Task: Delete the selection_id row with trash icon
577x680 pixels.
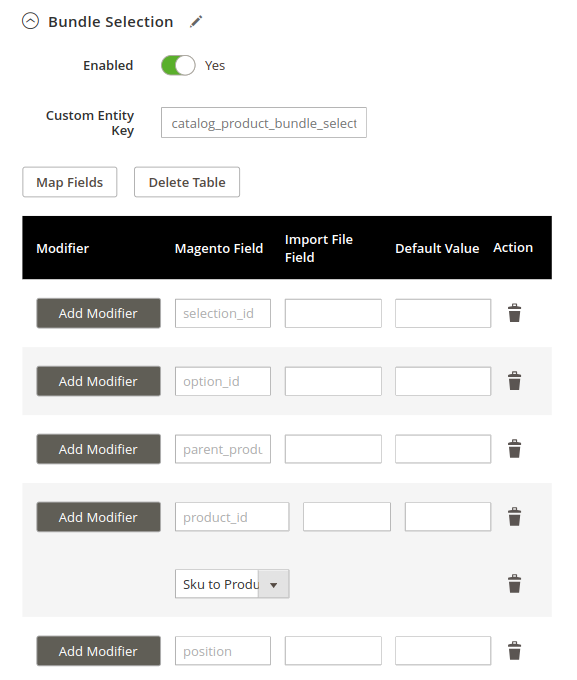Action: point(514,313)
